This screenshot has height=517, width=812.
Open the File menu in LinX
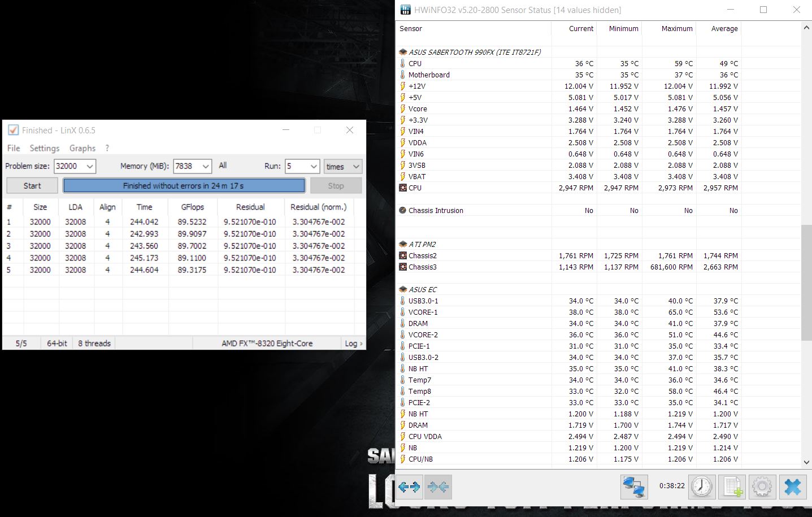pos(14,148)
